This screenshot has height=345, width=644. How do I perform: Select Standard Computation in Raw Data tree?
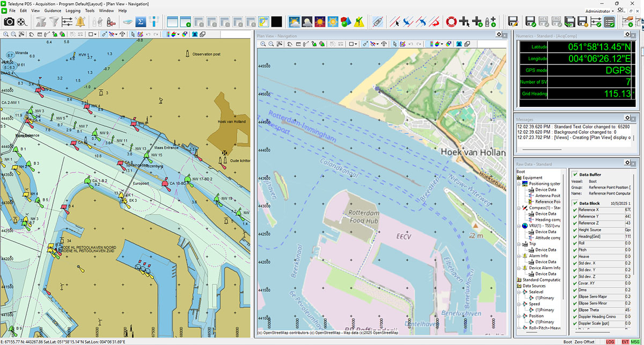click(x=541, y=279)
